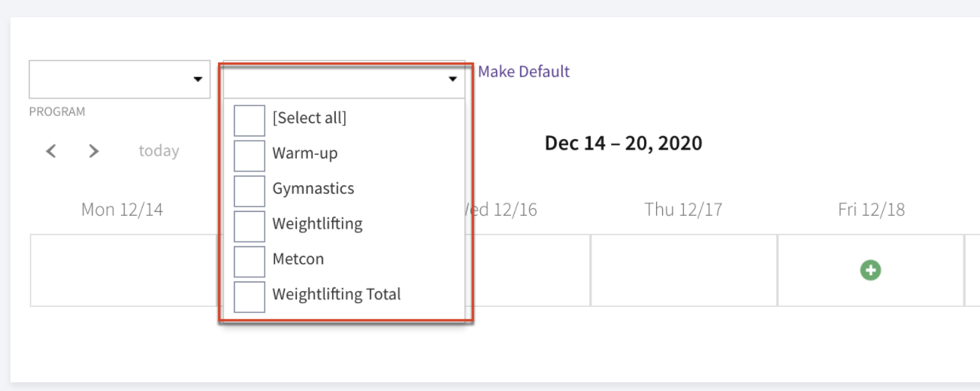Go to next week with right chevron

[x=94, y=151]
